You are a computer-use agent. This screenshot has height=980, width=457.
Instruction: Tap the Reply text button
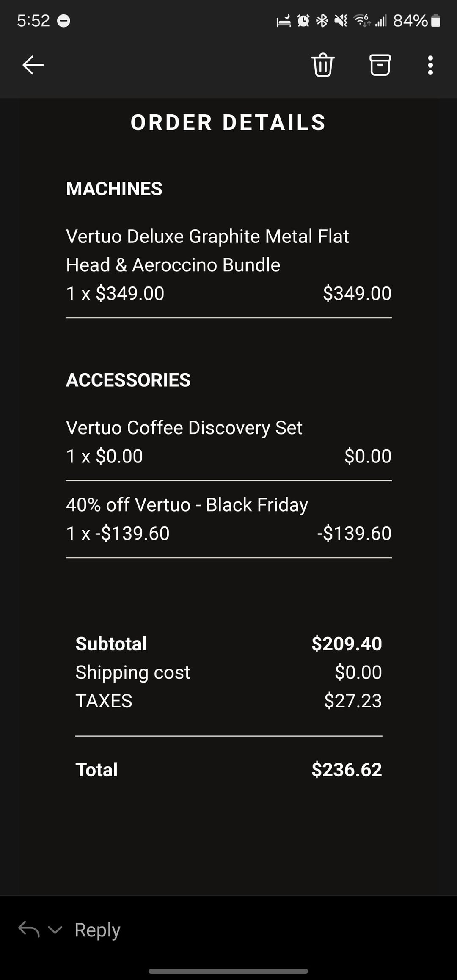click(97, 930)
